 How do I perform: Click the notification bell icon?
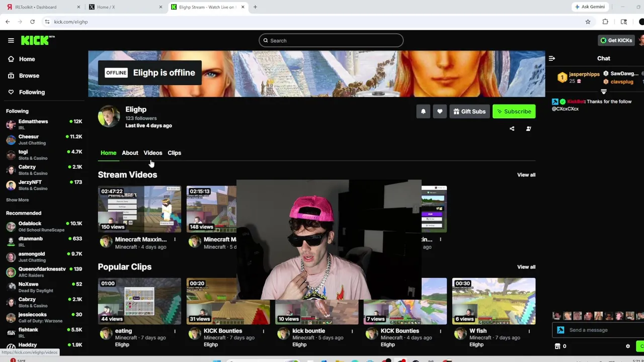423,112
